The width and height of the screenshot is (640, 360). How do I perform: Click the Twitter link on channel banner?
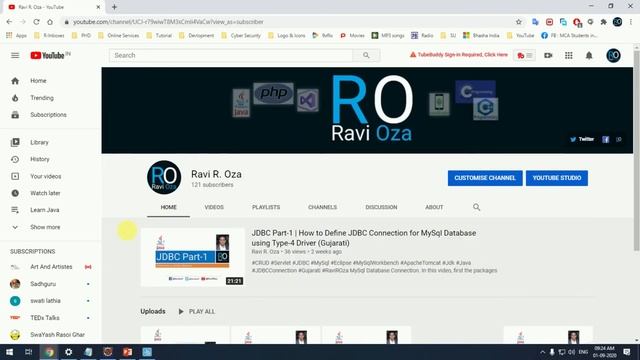point(582,139)
